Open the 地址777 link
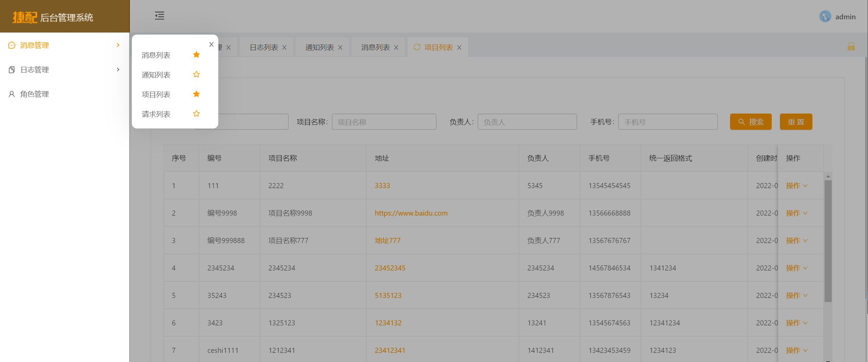The height and width of the screenshot is (362, 868). (387, 241)
